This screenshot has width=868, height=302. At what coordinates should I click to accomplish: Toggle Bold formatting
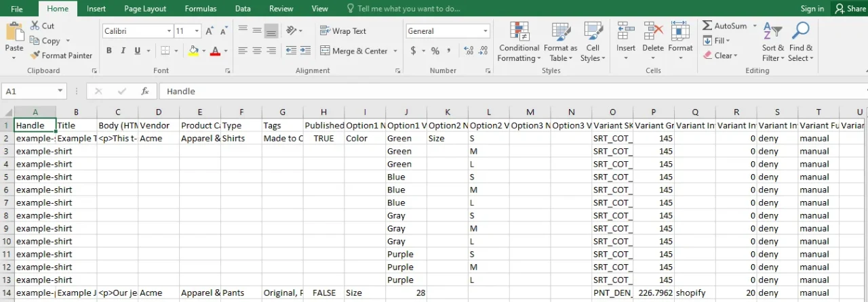pos(108,51)
